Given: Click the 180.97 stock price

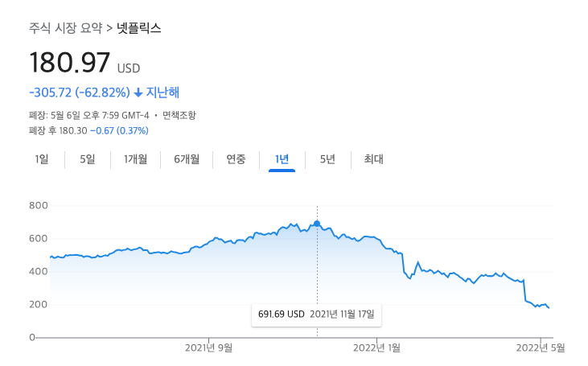Looking at the screenshot, I should click(70, 63).
